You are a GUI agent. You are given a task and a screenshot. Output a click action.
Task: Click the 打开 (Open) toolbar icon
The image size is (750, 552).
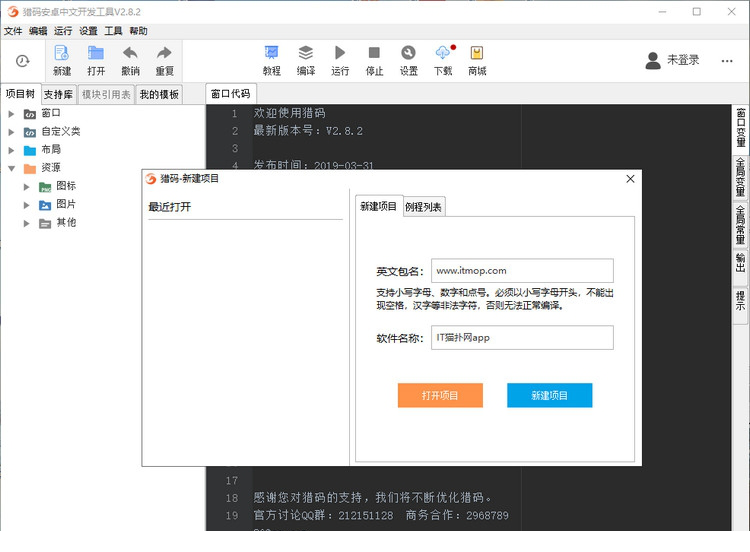tap(96, 54)
